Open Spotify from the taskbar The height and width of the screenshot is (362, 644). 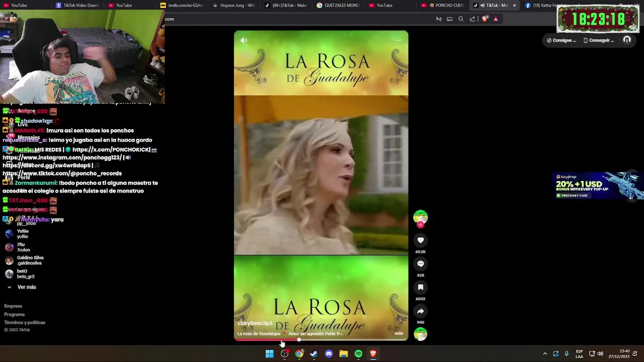(358, 354)
